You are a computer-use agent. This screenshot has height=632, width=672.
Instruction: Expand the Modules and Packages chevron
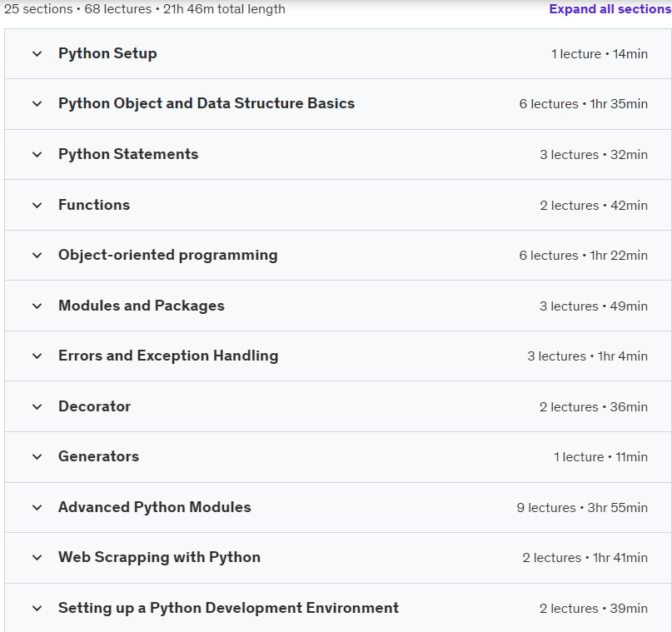pyautogui.click(x=37, y=306)
